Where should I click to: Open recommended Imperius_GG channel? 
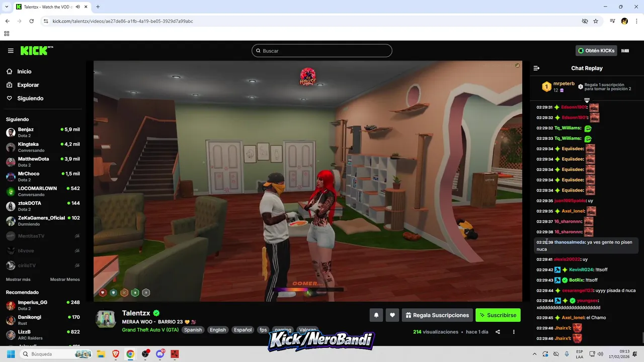click(x=43, y=305)
